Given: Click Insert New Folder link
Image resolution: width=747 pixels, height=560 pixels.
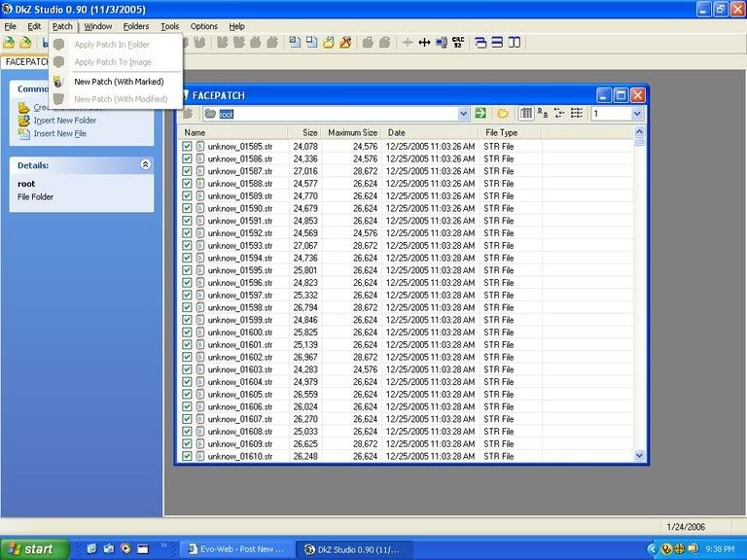Looking at the screenshot, I should point(65,121).
